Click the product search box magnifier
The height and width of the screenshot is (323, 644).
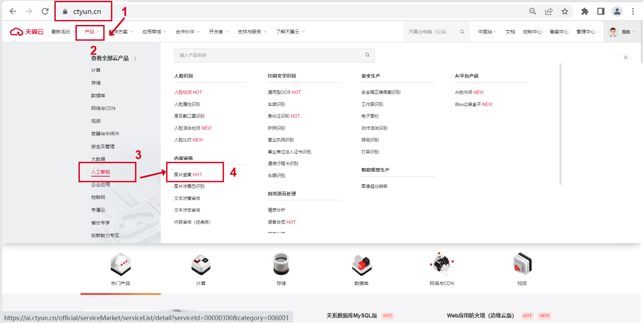click(367, 55)
